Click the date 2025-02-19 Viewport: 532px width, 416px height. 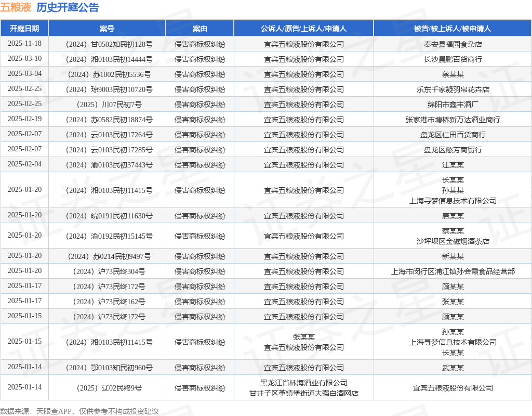click(24, 119)
